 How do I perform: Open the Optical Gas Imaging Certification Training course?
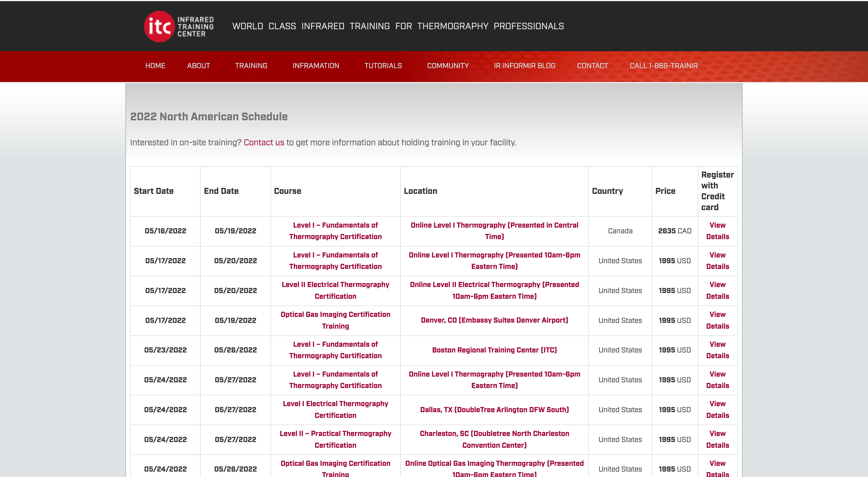[335, 320]
